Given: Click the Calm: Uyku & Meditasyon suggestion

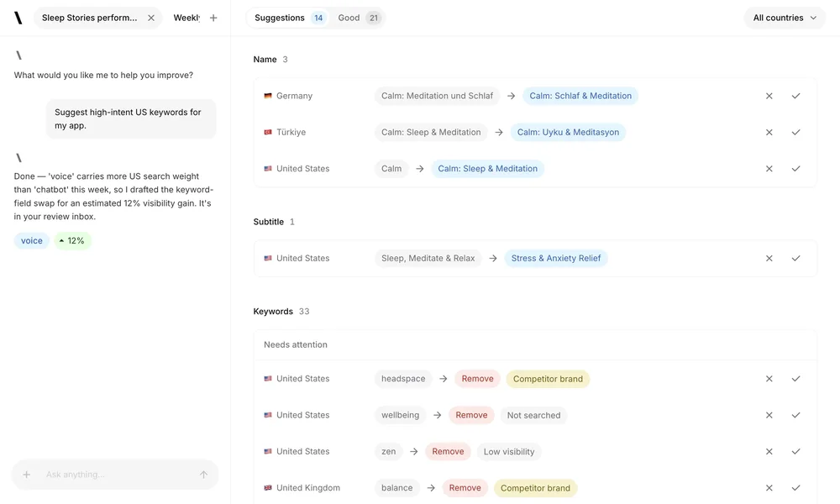Looking at the screenshot, I should (x=568, y=132).
